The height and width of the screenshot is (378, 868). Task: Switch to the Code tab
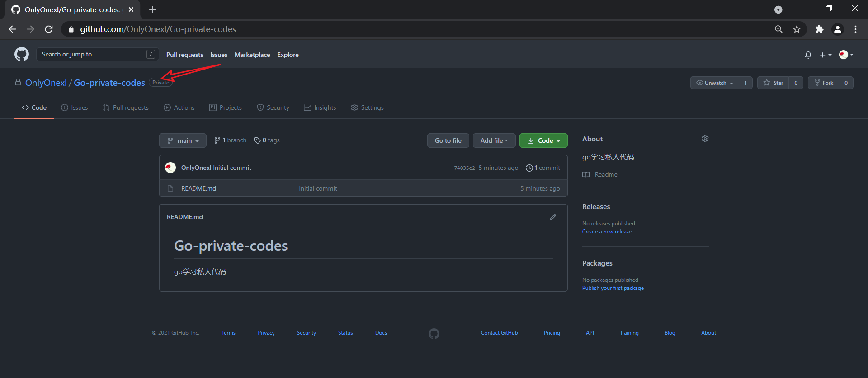tap(34, 107)
